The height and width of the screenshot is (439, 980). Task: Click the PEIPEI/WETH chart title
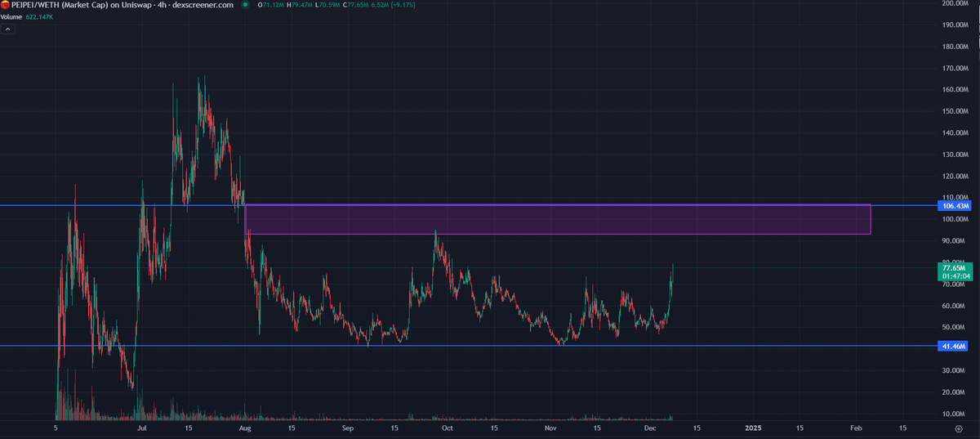[122, 5]
